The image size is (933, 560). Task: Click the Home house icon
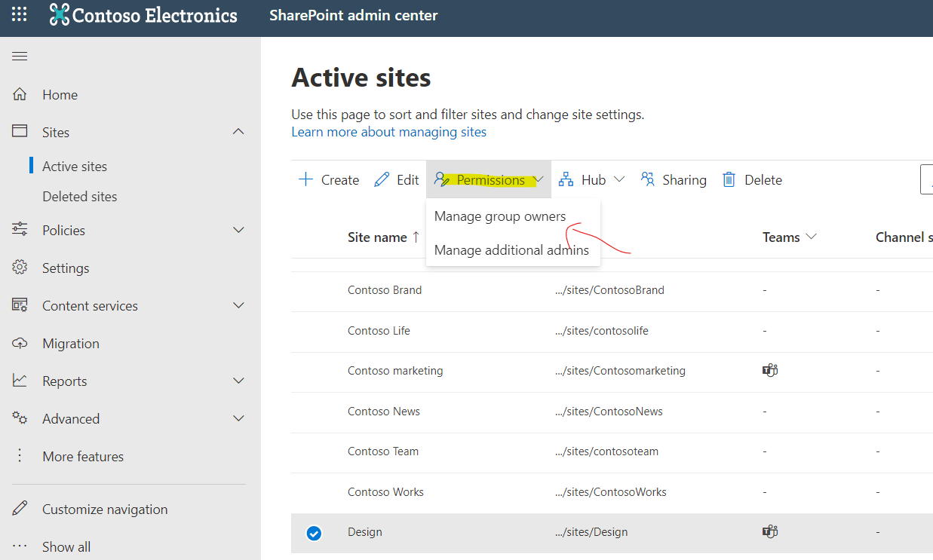click(20, 94)
